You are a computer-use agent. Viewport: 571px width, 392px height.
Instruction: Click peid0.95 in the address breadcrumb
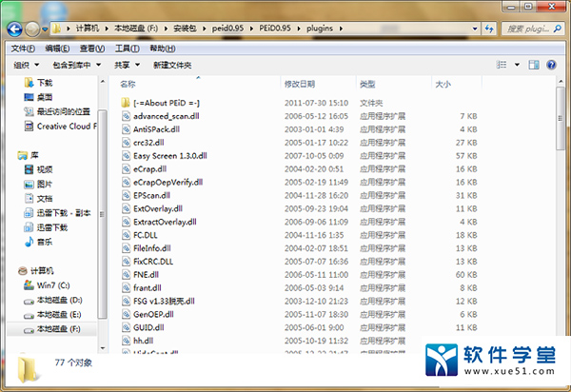point(227,29)
